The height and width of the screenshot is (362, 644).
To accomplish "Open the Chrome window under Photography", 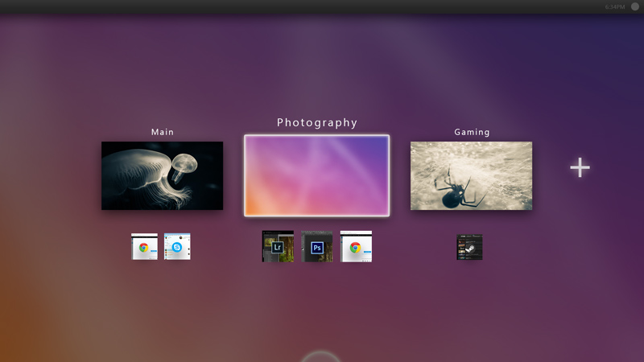I will tap(356, 246).
